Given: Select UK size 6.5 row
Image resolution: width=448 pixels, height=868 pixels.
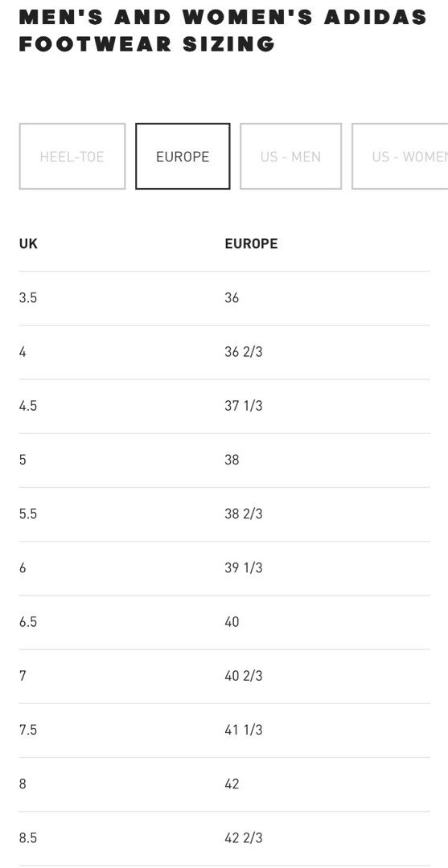Looking at the screenshot, I should coord(224,621).
